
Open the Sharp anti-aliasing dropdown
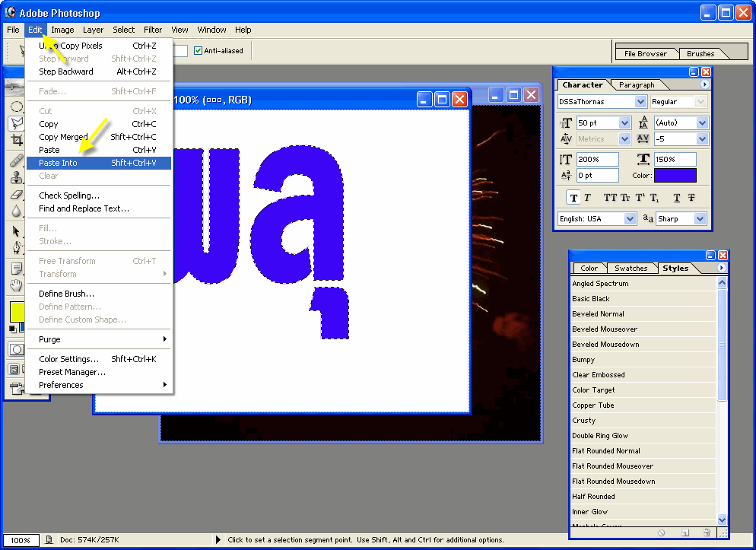(700, 219)
